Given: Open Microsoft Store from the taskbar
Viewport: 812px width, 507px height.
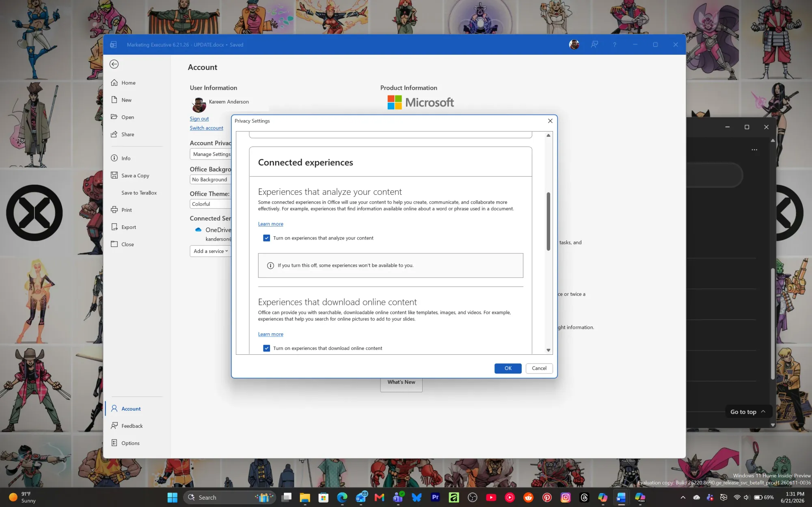Looking at the screenshot, I should pyautogui.click(x=324, y=497).
